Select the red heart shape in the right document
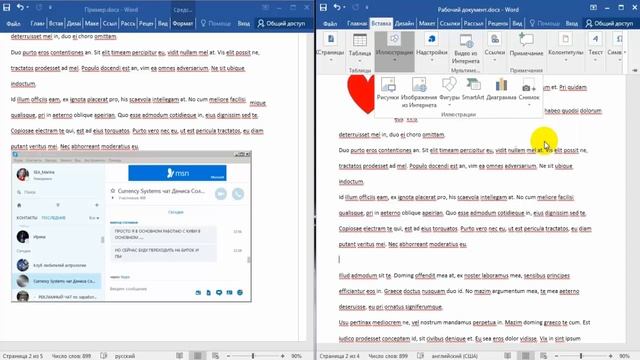The height and width of the screenshot is (360, 640). tap(361, 94)
